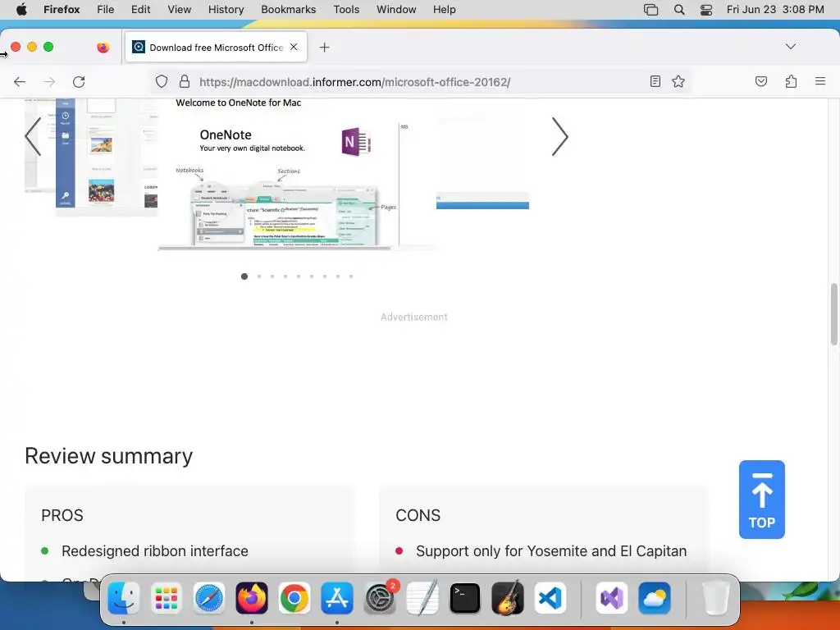This screenshot has height=630, width=840.
Task: Launch GarageBand from the Dock
Action: click(507, 598)
